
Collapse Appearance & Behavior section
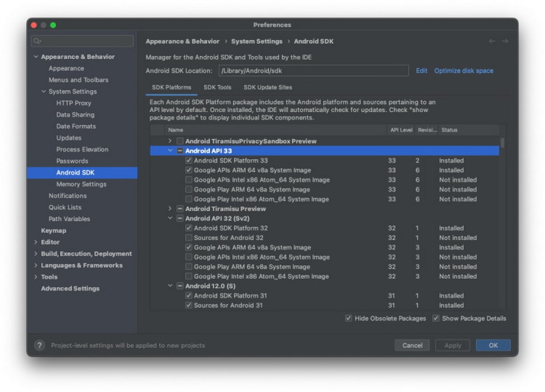(36, 57)
